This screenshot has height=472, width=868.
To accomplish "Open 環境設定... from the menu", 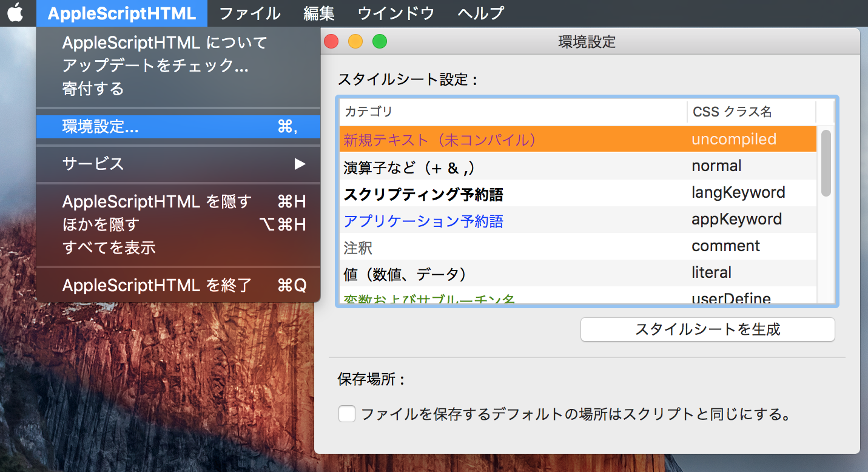I will tap(178, 127).
